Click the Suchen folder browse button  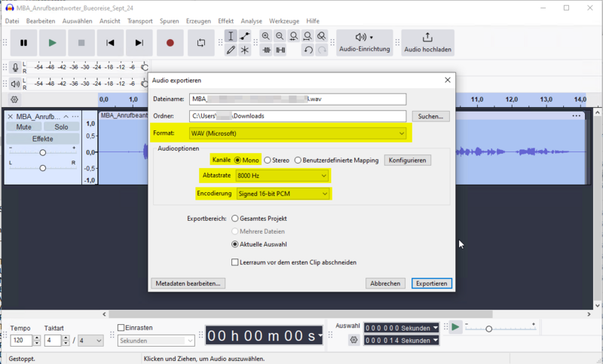point(430,116)
